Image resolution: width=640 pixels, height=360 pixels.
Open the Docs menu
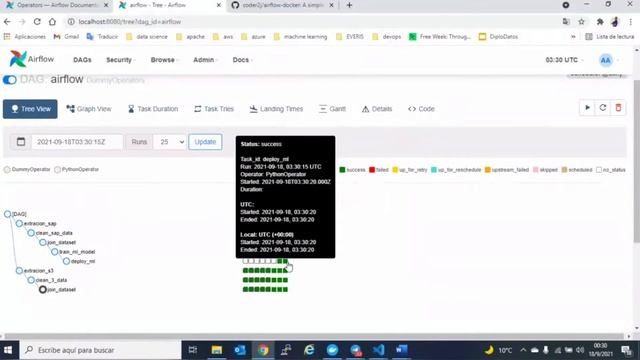242,60
